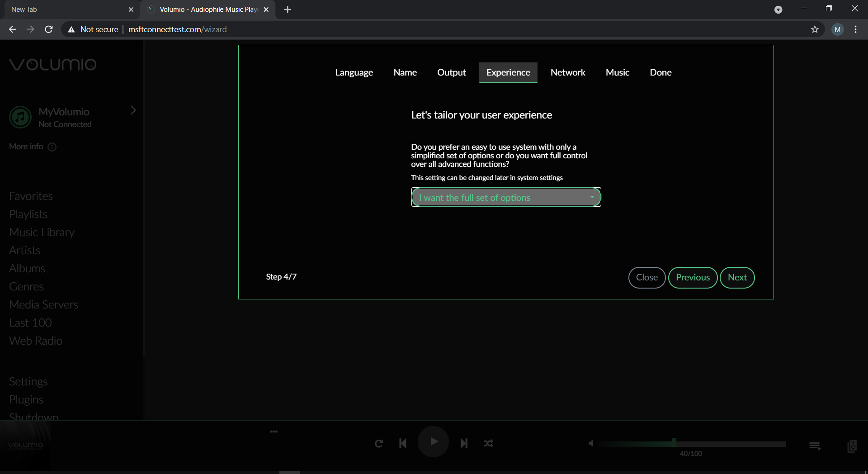868x474 pixels.
Task: Switch to the Name wizard step
Action: pyautogui.click(x=405, y=72)
